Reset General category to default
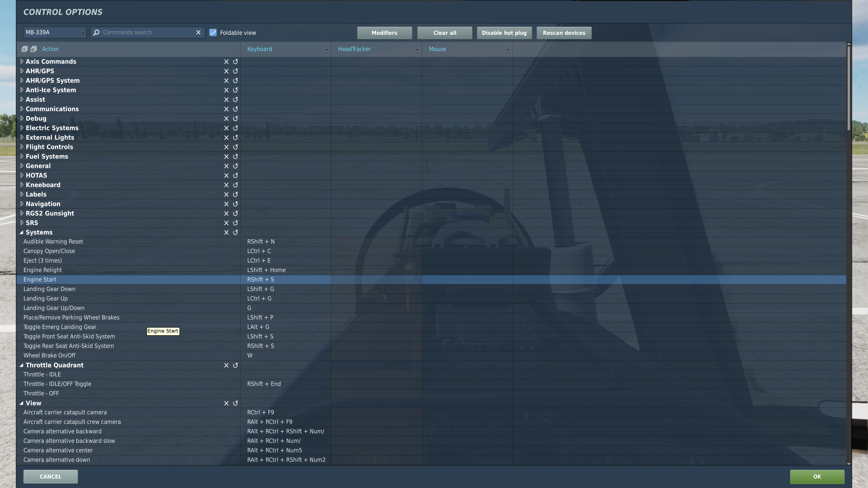The width and height of the screenshot is (868, 488). (x=236, y=166)
